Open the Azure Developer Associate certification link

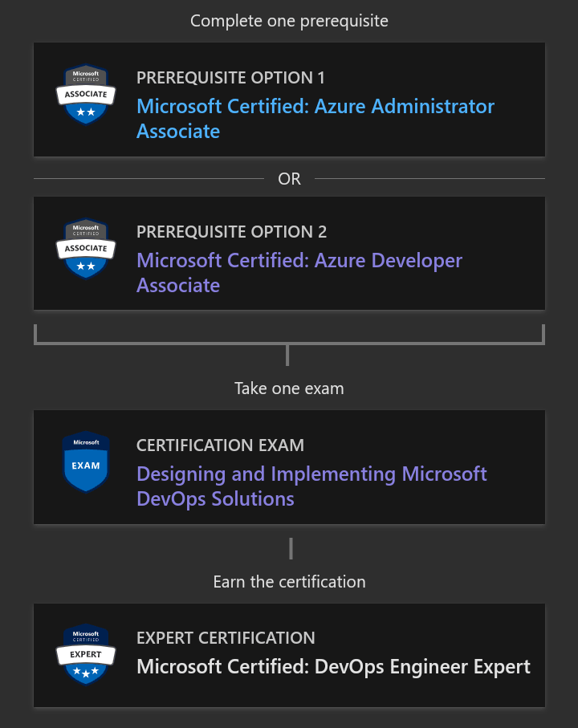pos(299,273)
